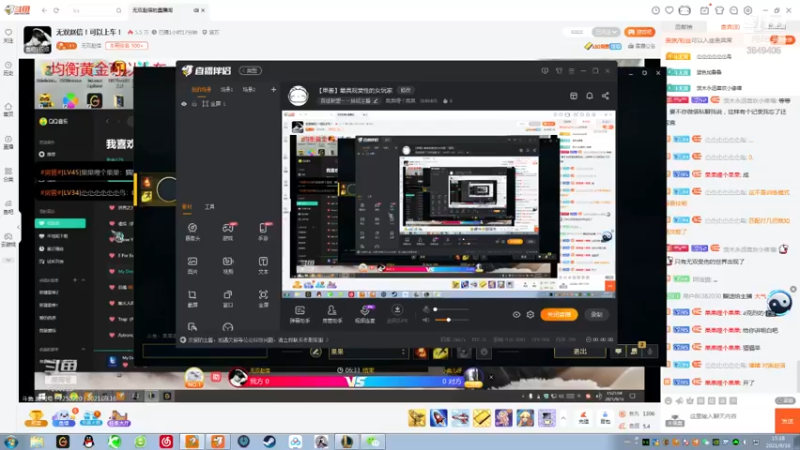Adjust the speaker volume slider
This screenshot has height=450, width=800.
tap(451, 320)
